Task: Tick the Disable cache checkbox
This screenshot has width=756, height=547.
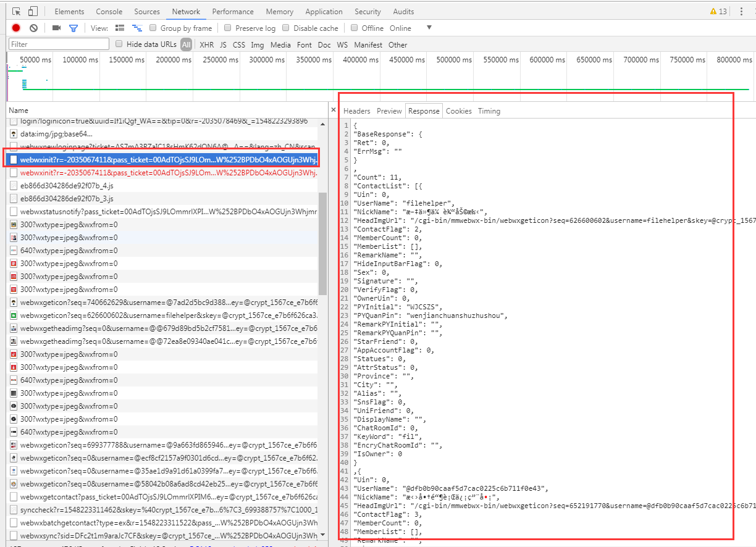Action: pos(286,28)
